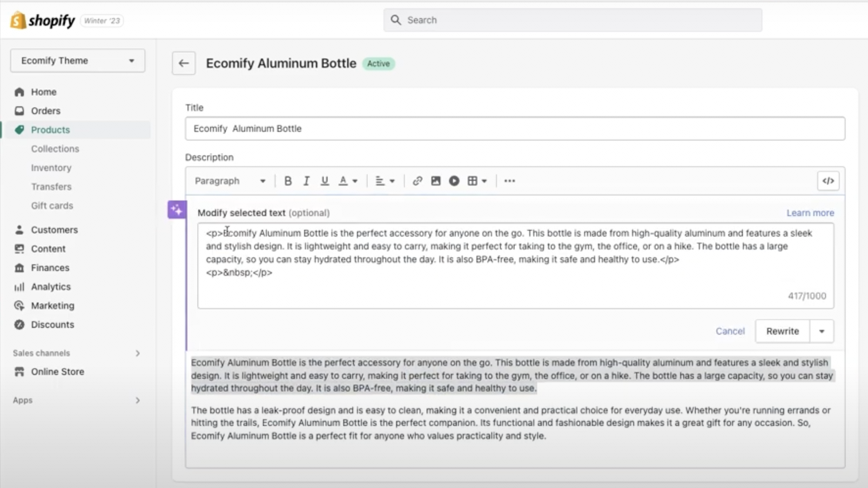Go to the Analytics page
This screenshot has height=488, width=868.
coord(50,287)
